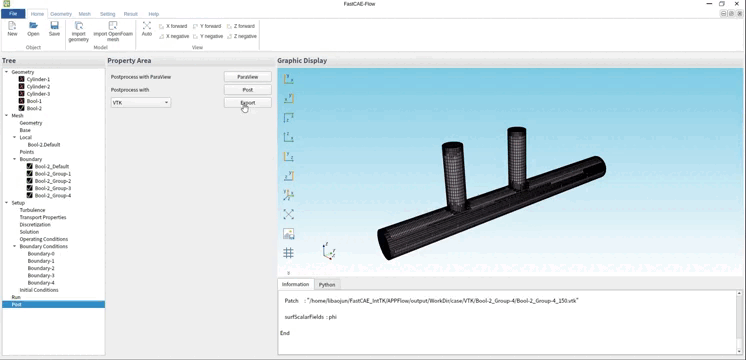Switch to the Result ribbon tab
Screen dimensions: 746x360
pos(130,14)
